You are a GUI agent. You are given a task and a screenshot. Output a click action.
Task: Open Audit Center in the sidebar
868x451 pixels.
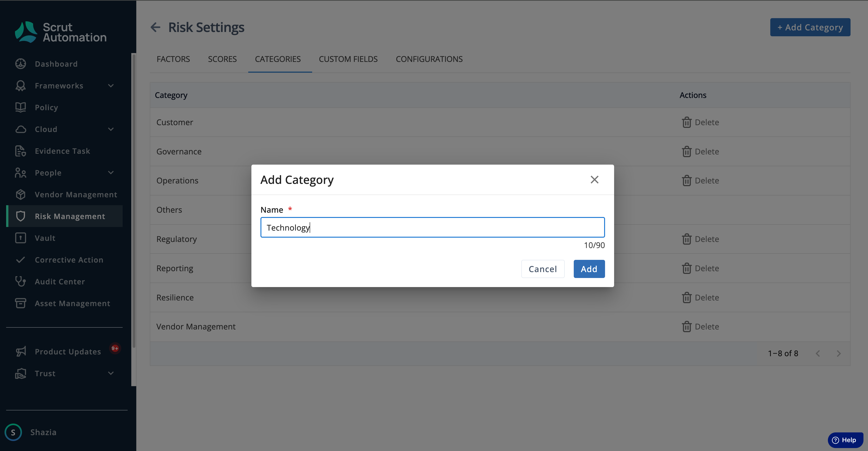(x=65, y=281)
